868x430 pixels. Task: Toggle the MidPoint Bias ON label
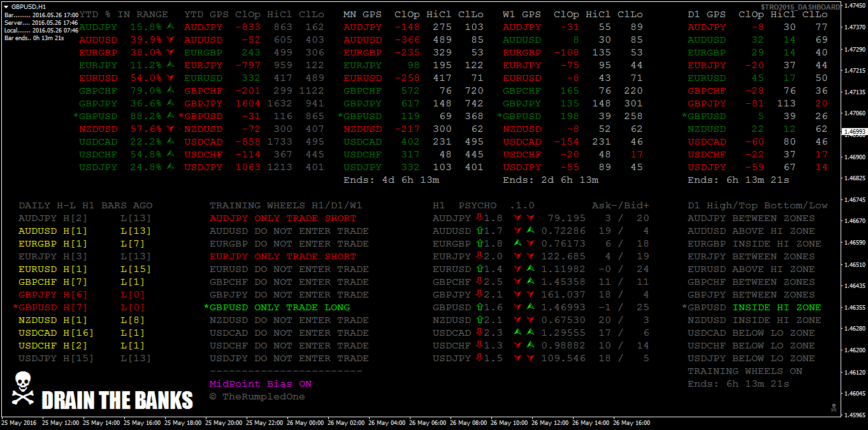261,384
